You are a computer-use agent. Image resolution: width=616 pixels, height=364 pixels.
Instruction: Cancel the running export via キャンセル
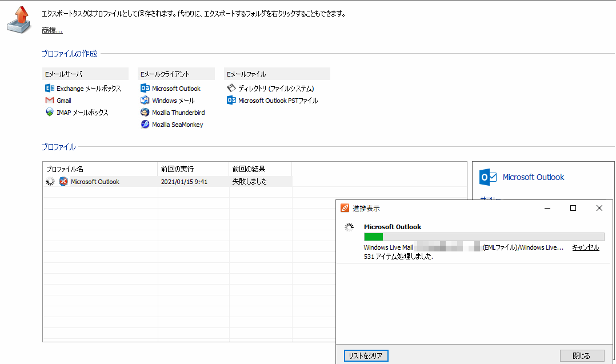tap(585, 247)
